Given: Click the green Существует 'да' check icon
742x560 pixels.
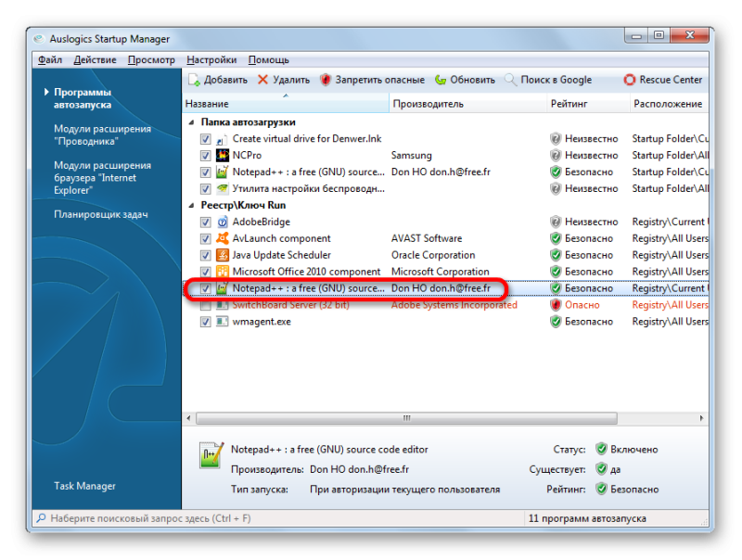Looking at the screenshot, I should (x=601, y=469).
